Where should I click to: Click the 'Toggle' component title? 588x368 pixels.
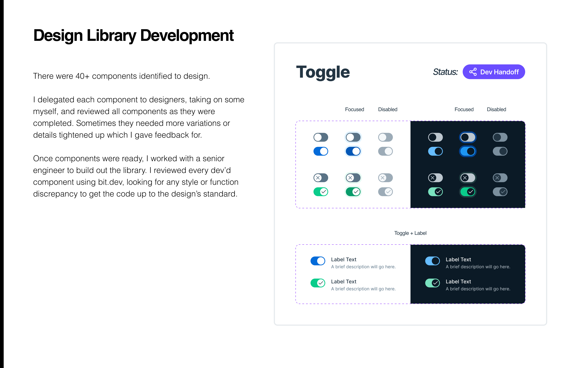point(323,72)
